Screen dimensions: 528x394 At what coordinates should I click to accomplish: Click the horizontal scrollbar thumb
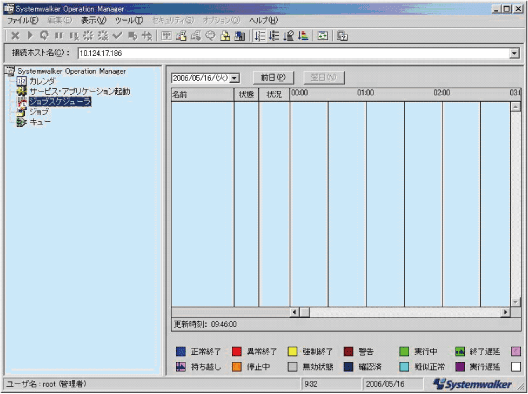tap(304, 312)
